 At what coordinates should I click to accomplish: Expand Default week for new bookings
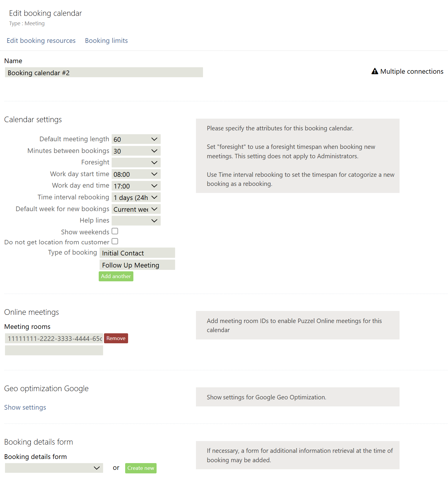click(136, 209)
